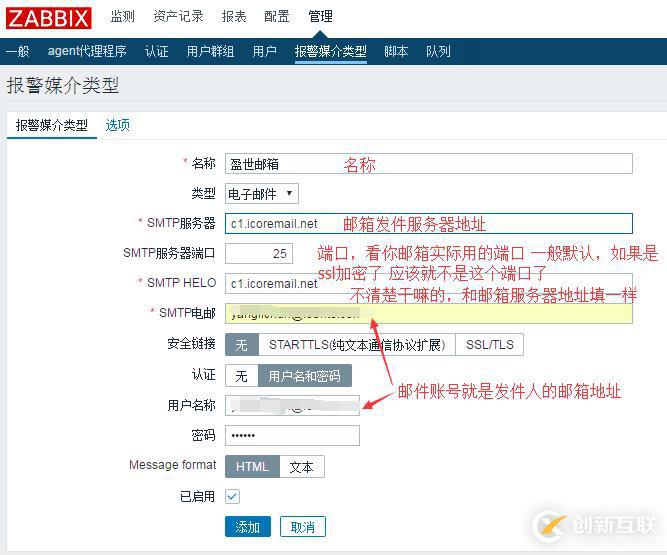Screen dimensions: 667x555
Task: Switch to the 报警媒介类型 form tab
Action: point(51,125)
